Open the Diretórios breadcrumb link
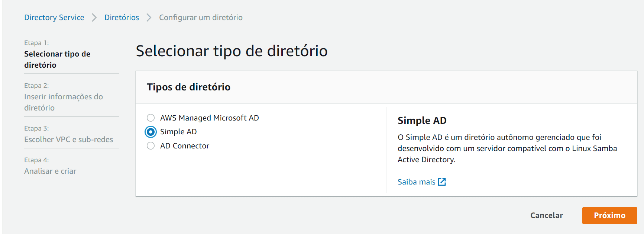Image resolution: width=644 pixels, height=234 pixels. click(x=122, y=17)
